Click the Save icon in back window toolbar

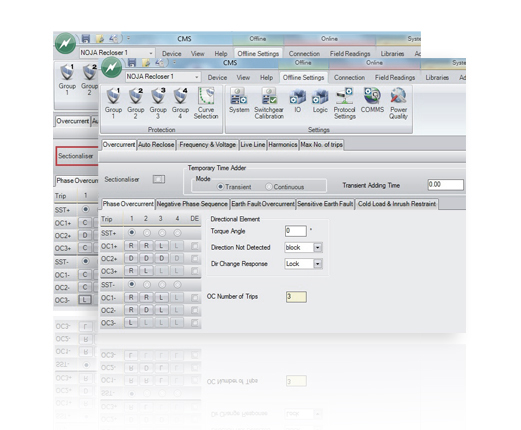pyautogui.click(x=86, y=39)
